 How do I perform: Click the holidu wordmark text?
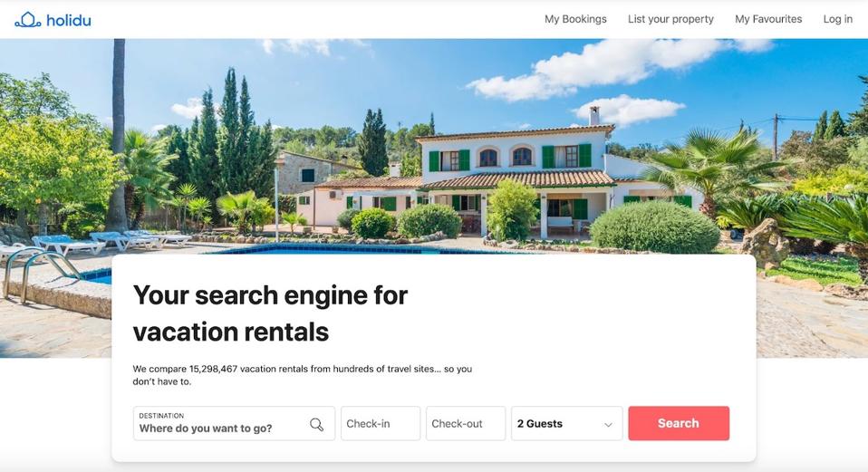click(69, 21)
